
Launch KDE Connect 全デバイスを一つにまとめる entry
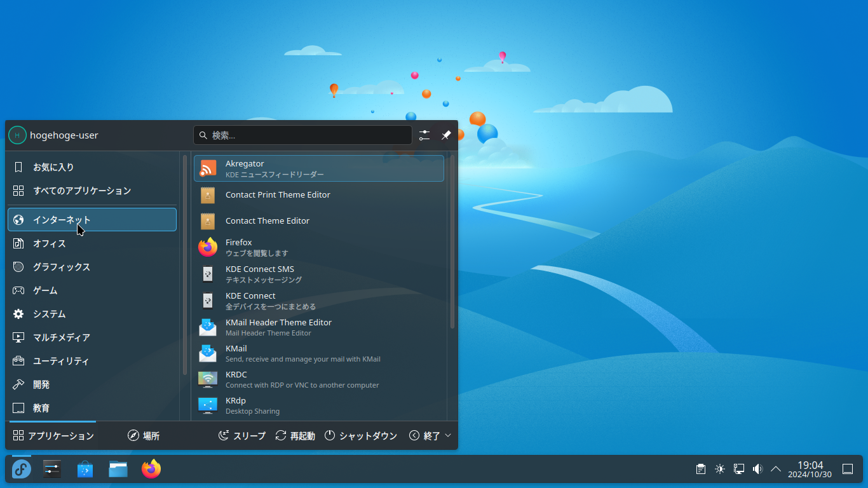pos(319,301)
